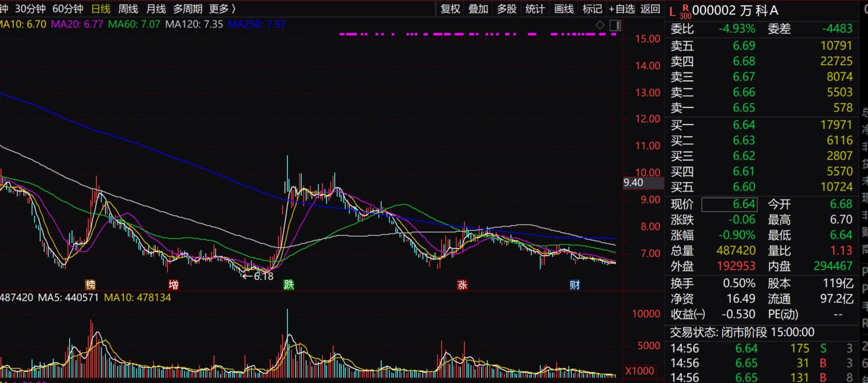Expand 更多 period options
The height and width of the screenshot is (383, 868).
(222, 8)
